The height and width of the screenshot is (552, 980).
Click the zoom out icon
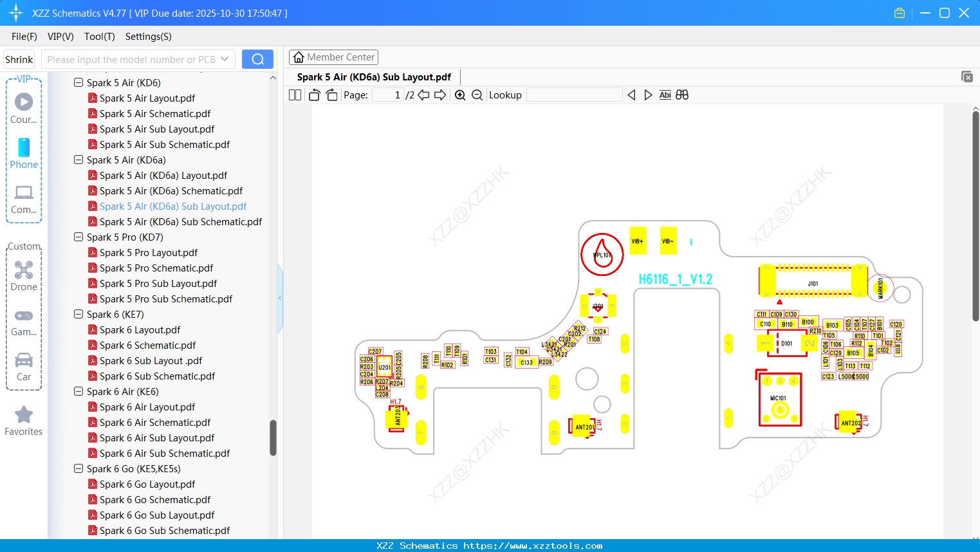[477, 95]
